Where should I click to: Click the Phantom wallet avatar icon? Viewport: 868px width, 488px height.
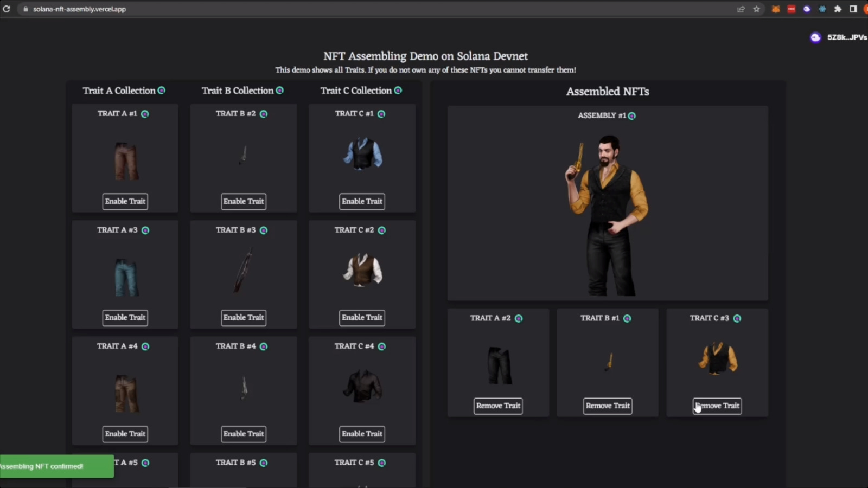[815, 37]
